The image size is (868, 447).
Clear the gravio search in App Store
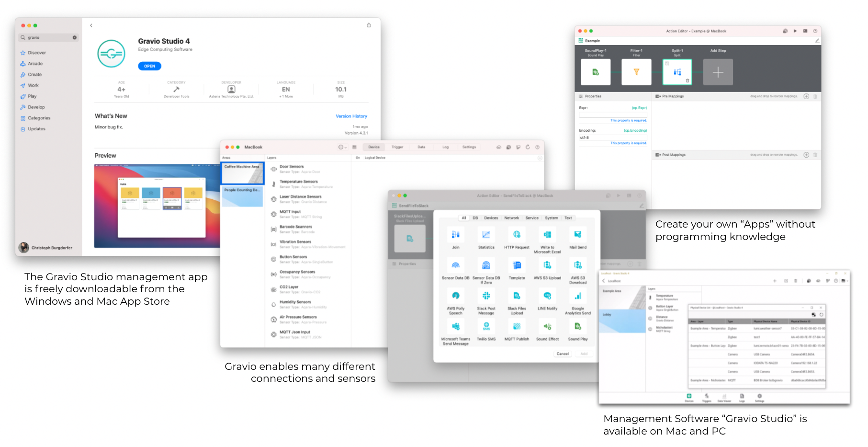[x=75, y=37]
